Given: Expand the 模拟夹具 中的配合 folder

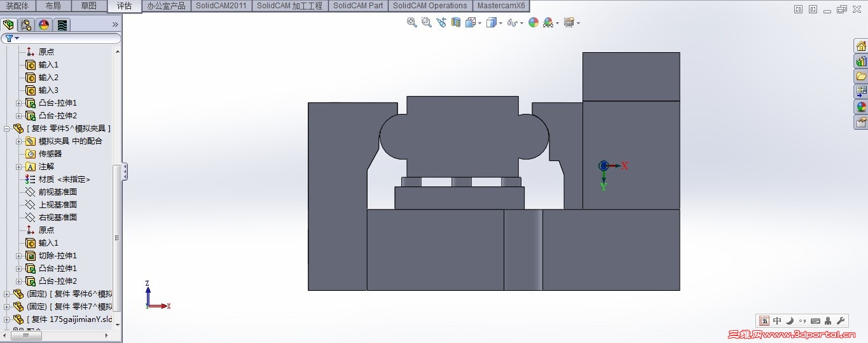Looking at the screenshot, I should pyautogui.click(x=19, y=141).
